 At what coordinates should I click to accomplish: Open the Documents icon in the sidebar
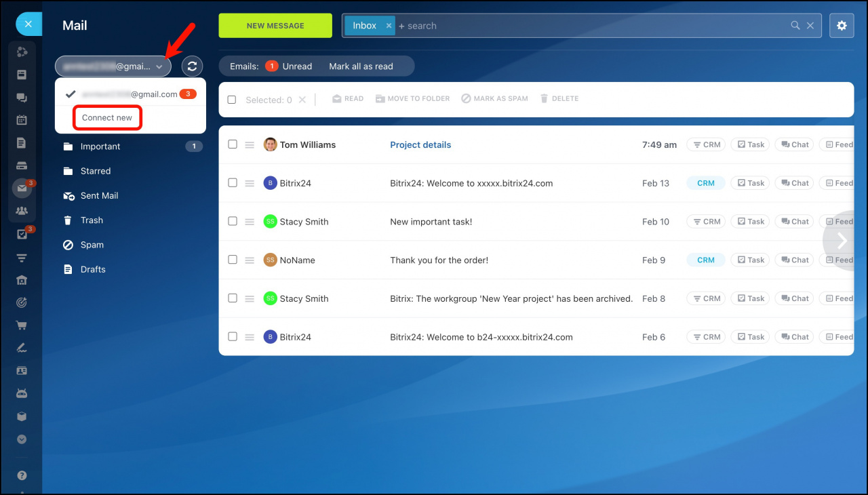point(22,143)
